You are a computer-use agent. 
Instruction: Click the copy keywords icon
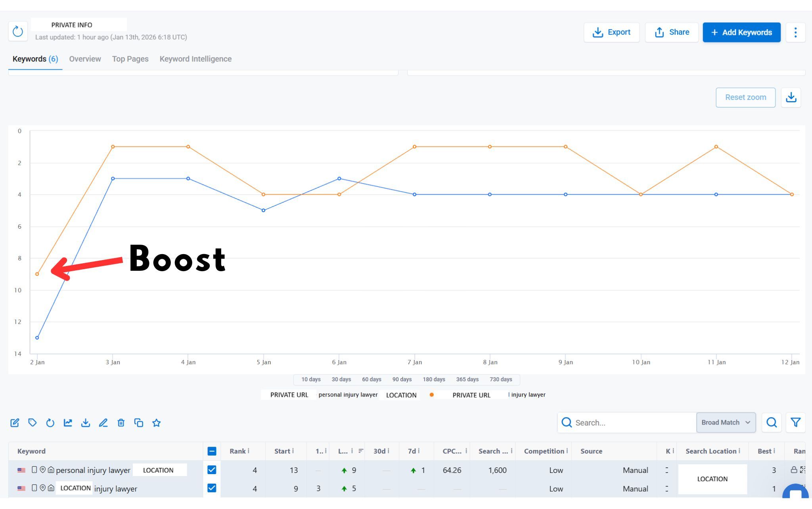138,423
